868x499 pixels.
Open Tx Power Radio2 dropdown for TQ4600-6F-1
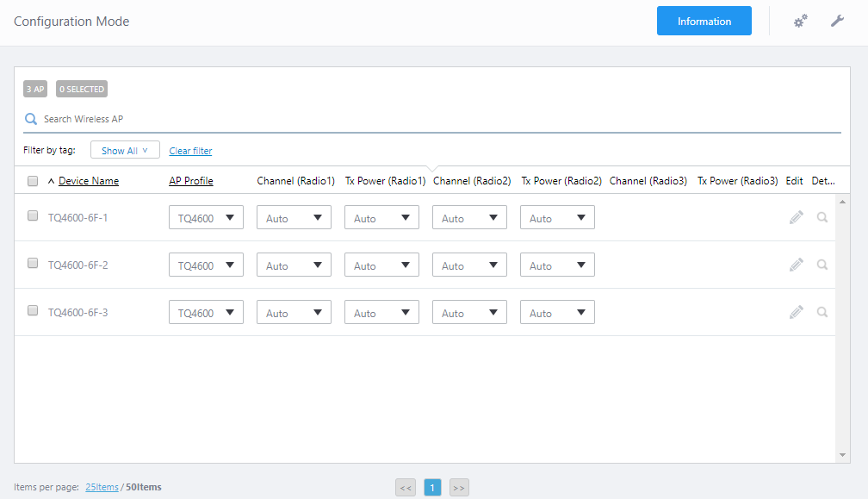[557, 218]
